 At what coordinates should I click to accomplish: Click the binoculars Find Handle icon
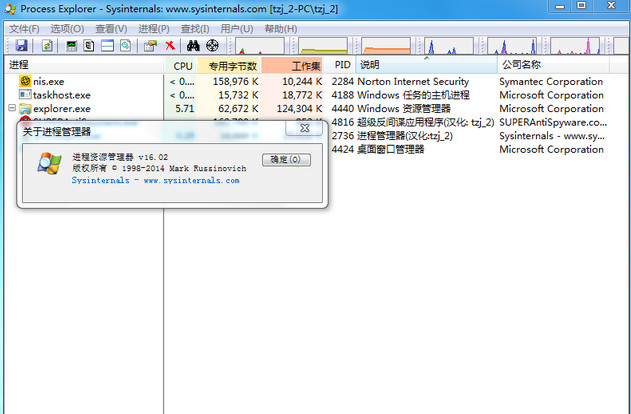click(x=193, y=45)
